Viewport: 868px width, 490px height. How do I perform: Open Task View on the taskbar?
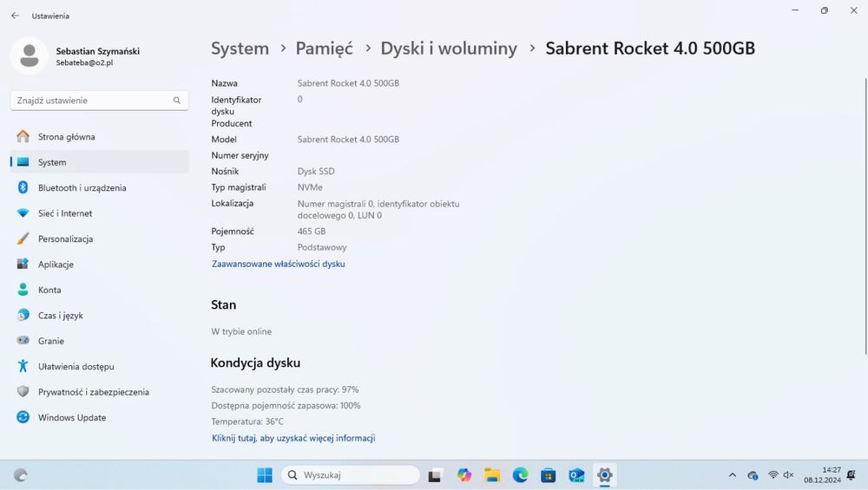[x=435, y=475]
